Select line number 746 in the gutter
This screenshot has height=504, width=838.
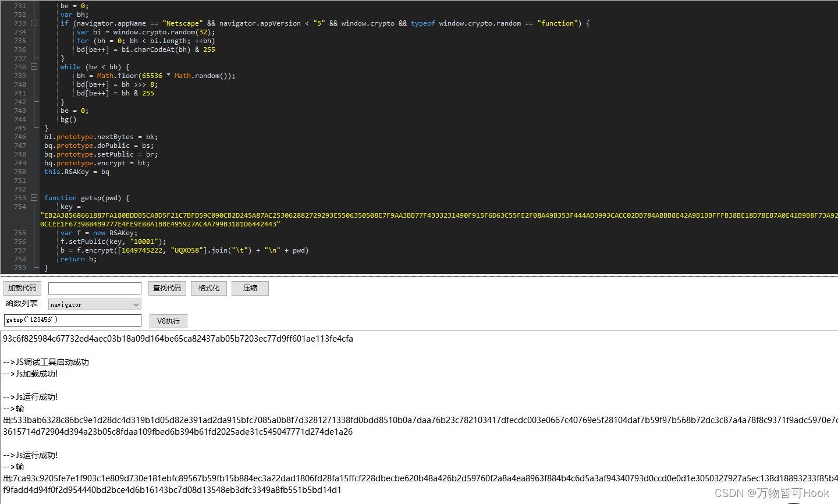(x=20, y=137)
